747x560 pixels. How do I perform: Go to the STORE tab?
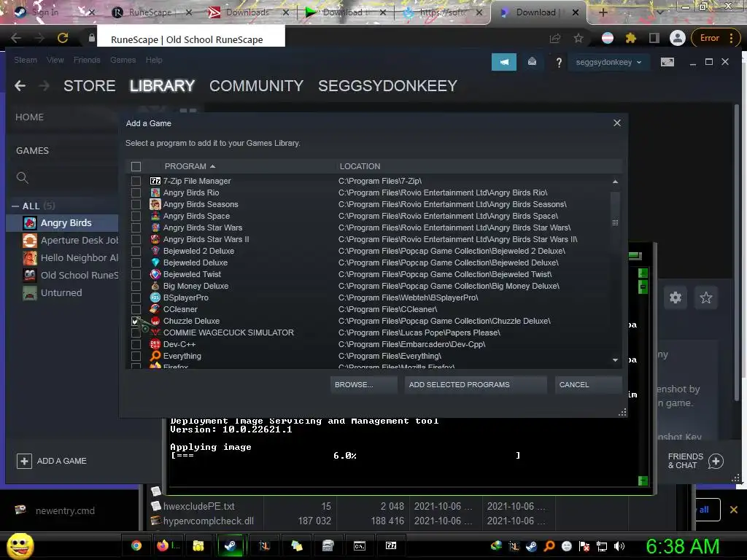click(x=90, y=86)
